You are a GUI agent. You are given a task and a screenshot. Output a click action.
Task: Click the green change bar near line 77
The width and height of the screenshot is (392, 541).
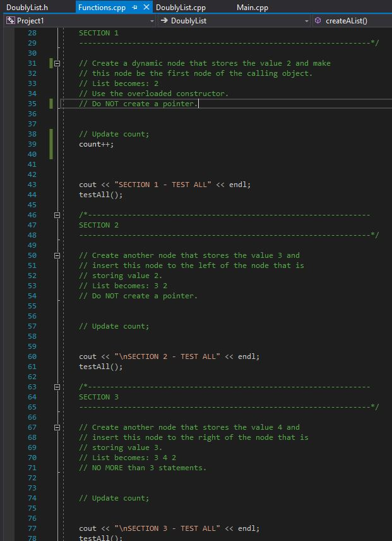[x=50, y=528]
